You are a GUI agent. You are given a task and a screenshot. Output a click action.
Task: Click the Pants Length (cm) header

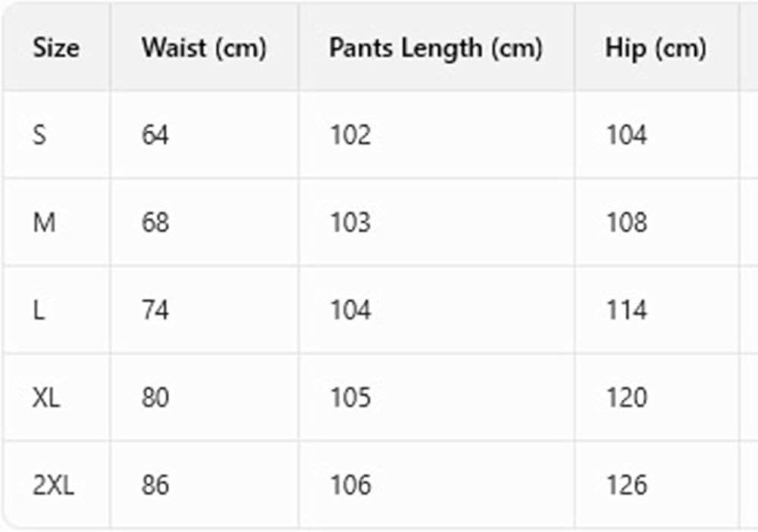[436, 49]
